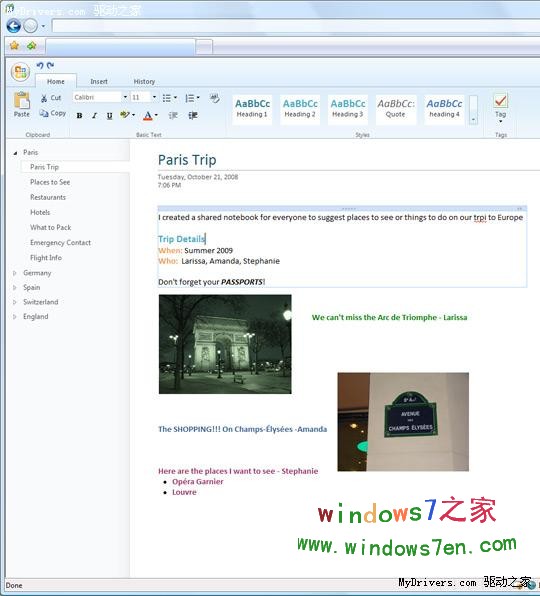
Task: Apply the Heading 2 style
Action: 300,109
